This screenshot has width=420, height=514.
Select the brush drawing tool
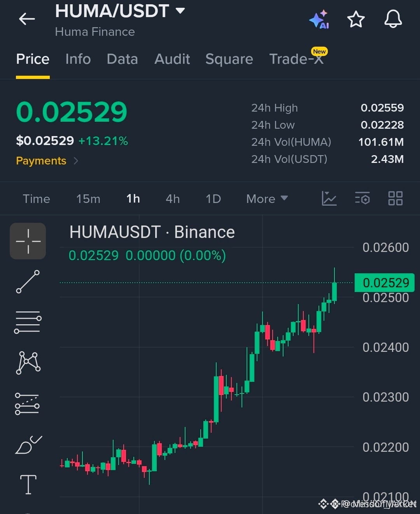[28, 445]
